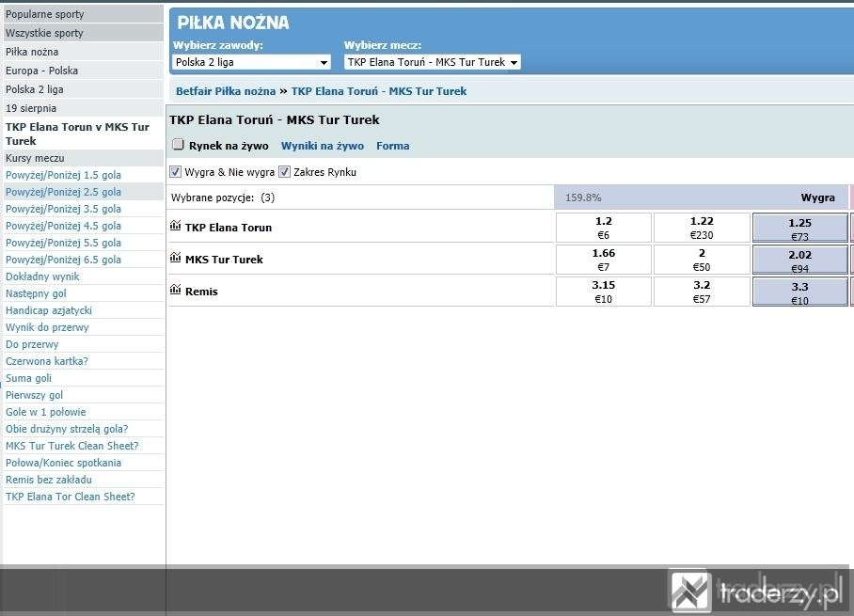Viewport: 854px width, 616px height.
Task: Open Powyżej/Poniżej 4.5 gola market
Action: tap(63, 226)
